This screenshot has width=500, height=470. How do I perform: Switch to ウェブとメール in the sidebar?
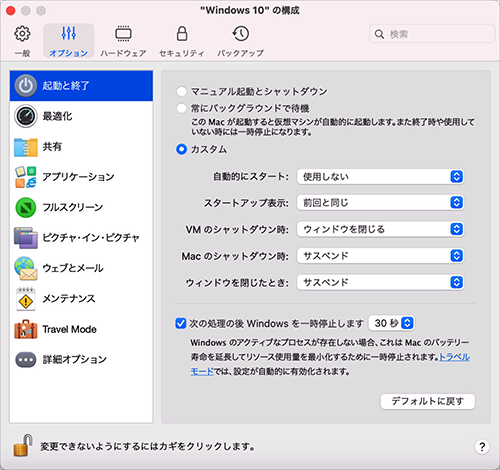tap(81, 268)
